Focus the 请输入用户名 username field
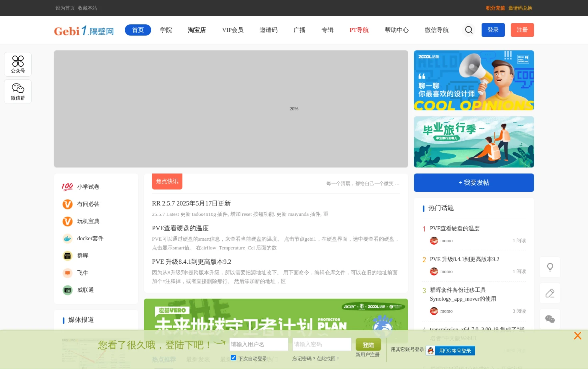Screen dimensions: 588x369 point(259,344)
